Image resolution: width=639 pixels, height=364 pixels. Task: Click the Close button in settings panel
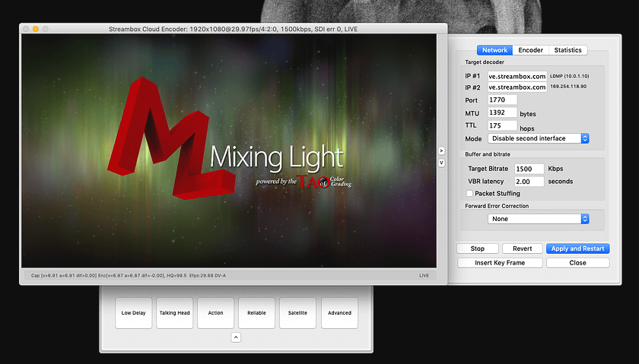tap(578, 263)
